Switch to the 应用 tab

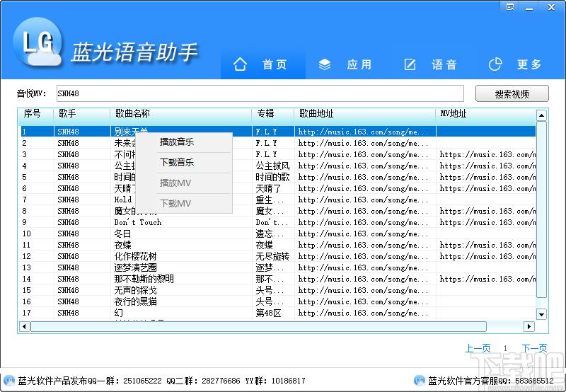(348, 64)
